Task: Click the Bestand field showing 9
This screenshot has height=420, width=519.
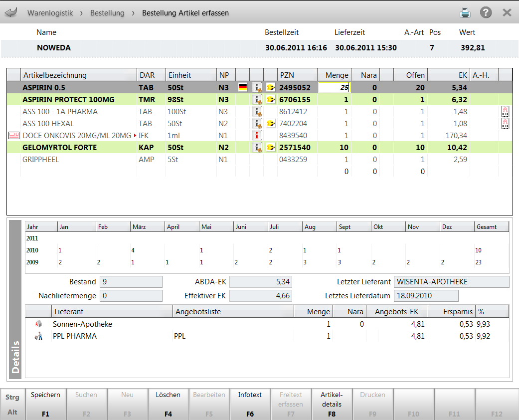Action: click(131, 282)
